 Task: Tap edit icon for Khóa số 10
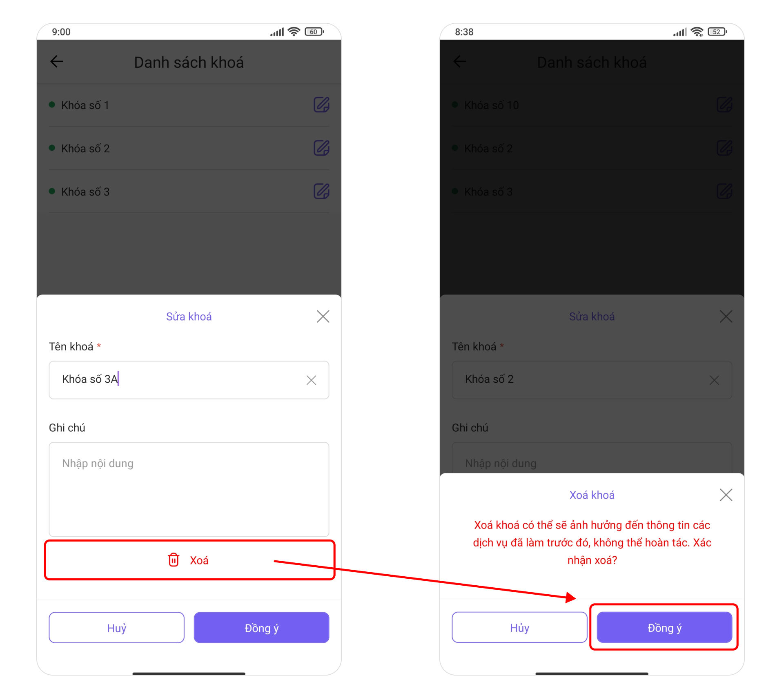coord(724,105)
